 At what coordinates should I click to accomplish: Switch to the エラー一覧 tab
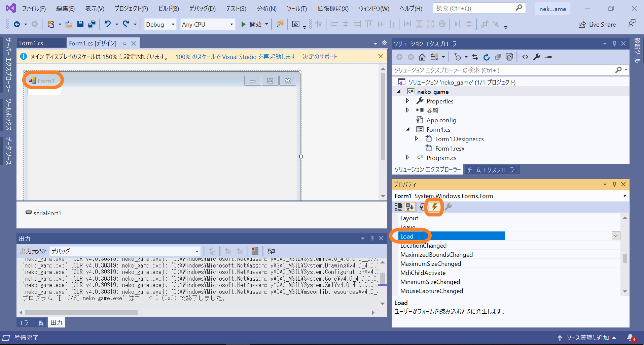click(31, 322)
